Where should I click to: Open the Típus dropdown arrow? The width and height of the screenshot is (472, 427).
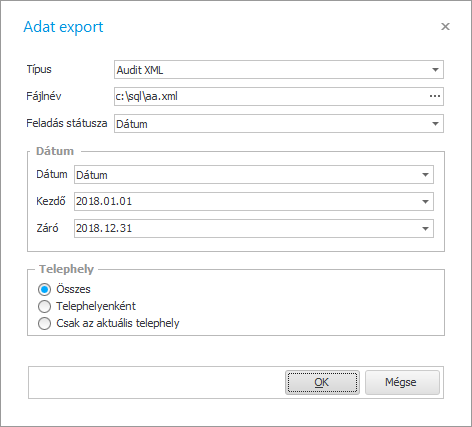pyautogui.click(x=435, y=70)
